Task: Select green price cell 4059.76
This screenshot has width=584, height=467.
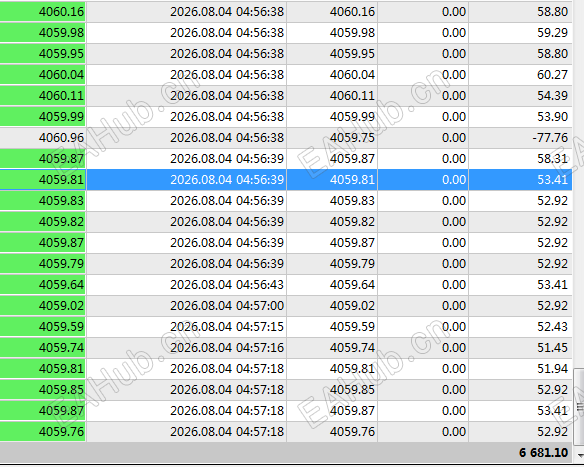Action: click(42, 432)
